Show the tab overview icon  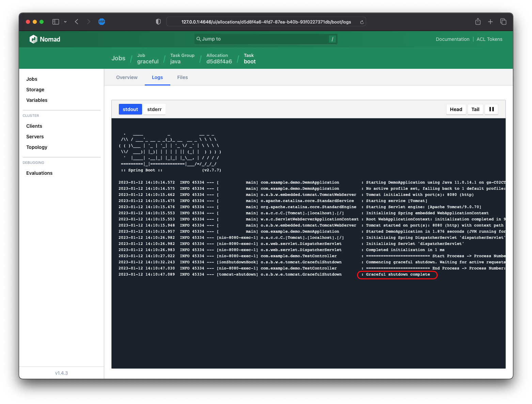(x=503, y=22)
